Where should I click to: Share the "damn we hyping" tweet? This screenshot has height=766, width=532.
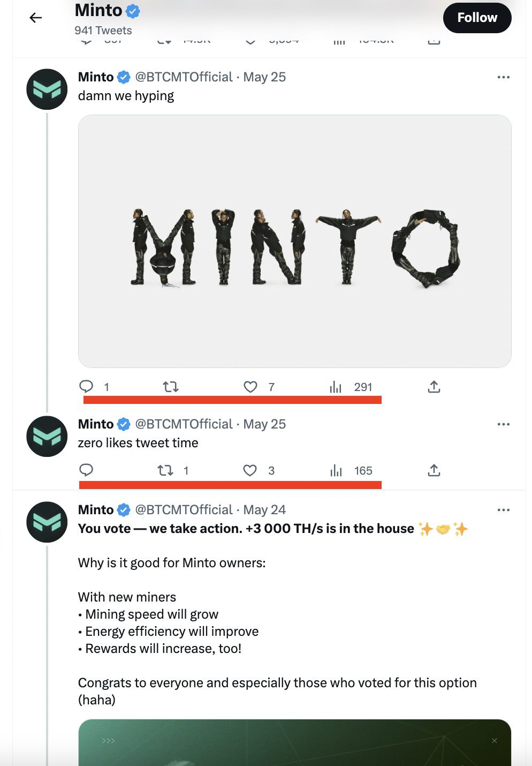pos(434,386)
